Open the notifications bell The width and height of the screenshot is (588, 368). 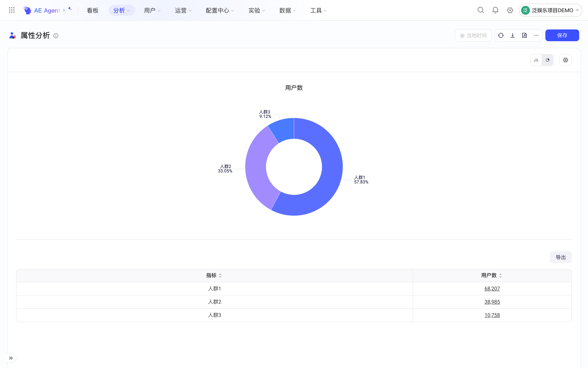pyautogui.click(x=495, y=10)
